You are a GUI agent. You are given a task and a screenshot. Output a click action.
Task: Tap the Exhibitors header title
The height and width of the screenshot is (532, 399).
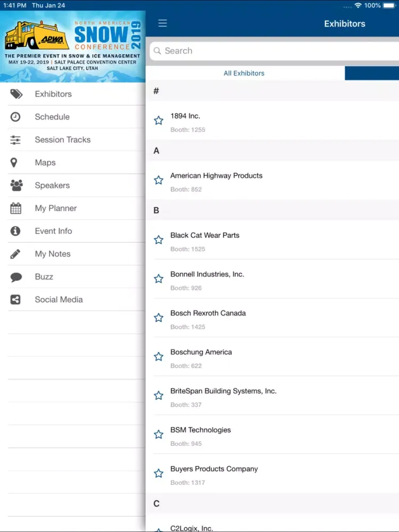coord(345,24)
